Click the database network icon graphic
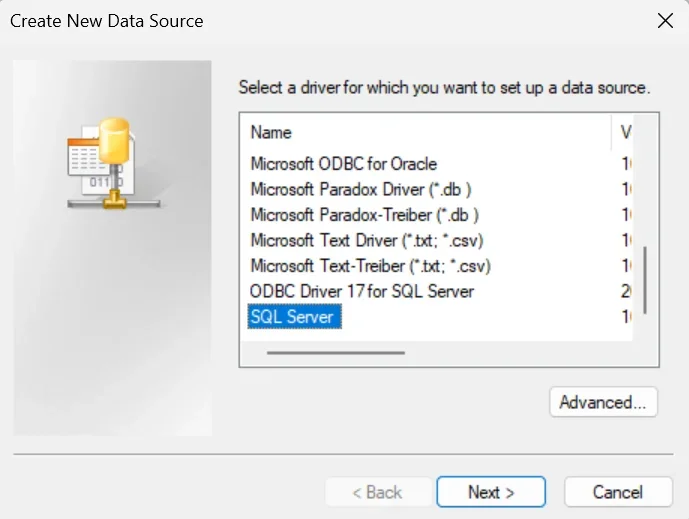 point(113,163)
